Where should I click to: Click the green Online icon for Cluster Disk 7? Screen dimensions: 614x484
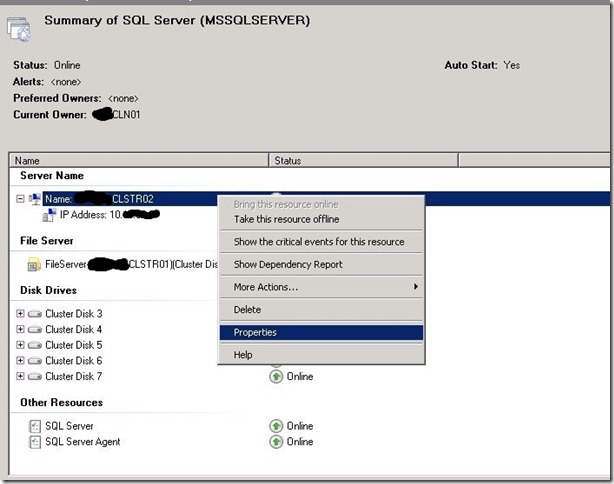(x=276, y=377)
